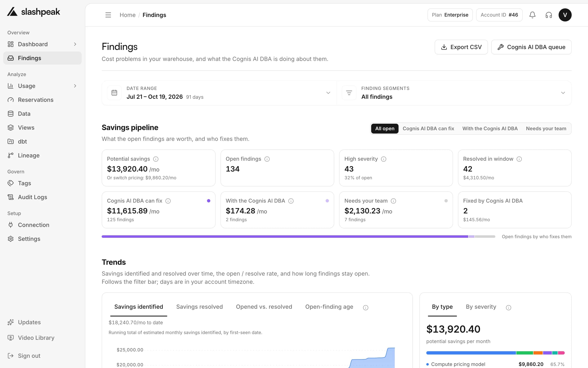
Task: Show info for High severity
Action: (384, 159)
